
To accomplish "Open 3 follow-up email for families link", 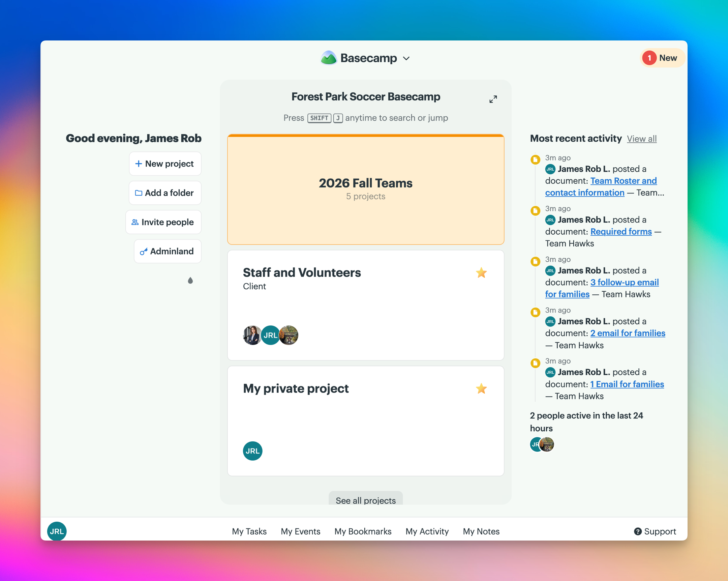I will [602, 288].
